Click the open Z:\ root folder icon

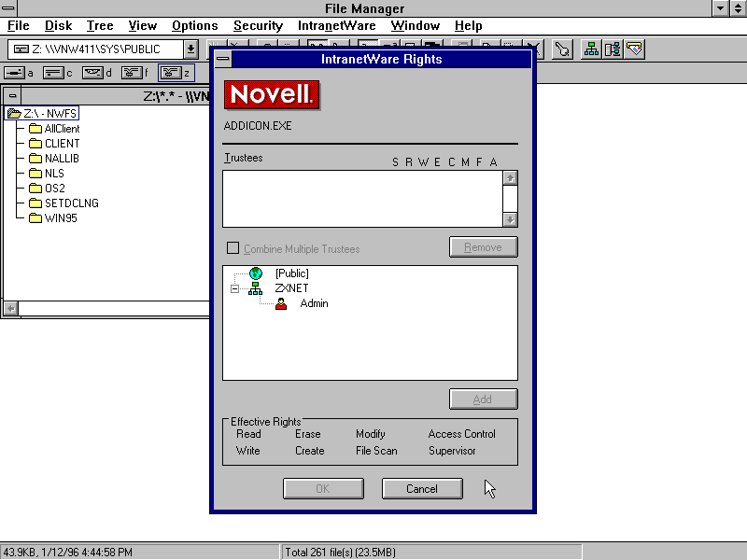click(x=14, y=113)
